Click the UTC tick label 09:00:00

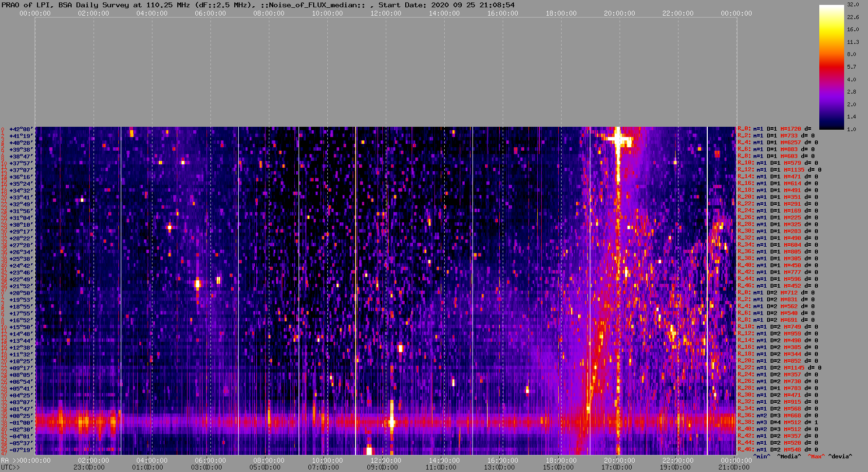(382, 468)
